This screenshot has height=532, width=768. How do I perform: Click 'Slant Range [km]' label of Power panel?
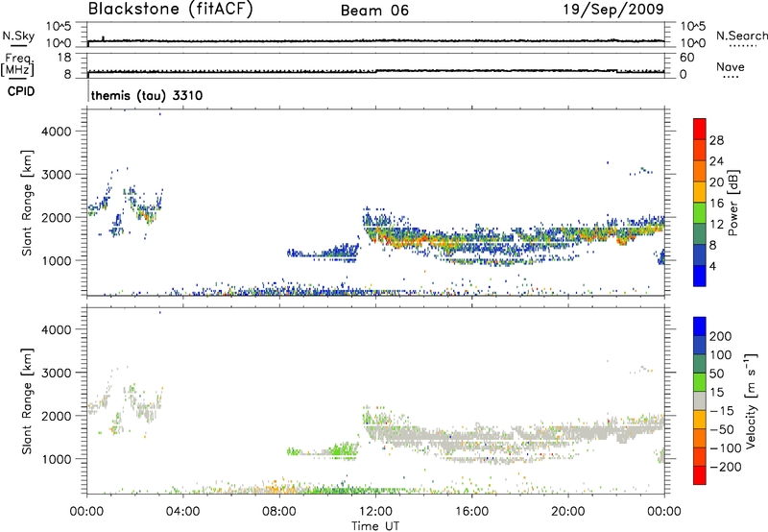(x=27, y=203)
